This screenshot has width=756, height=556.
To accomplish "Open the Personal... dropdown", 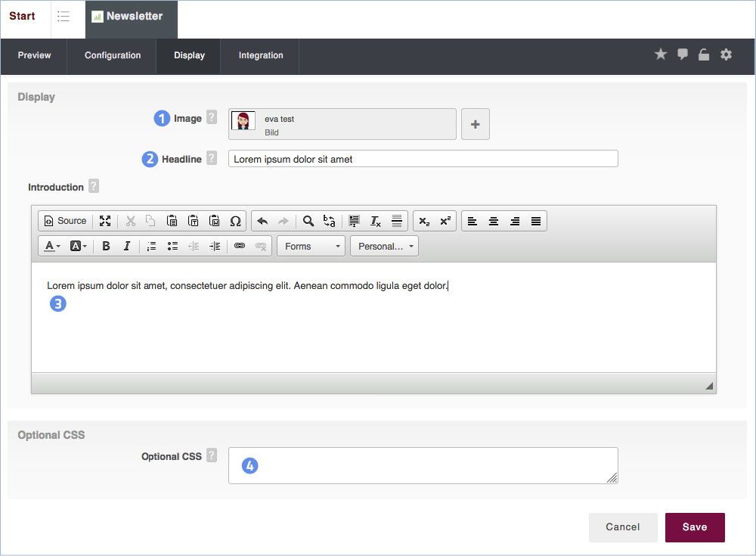I will point(384,246).
